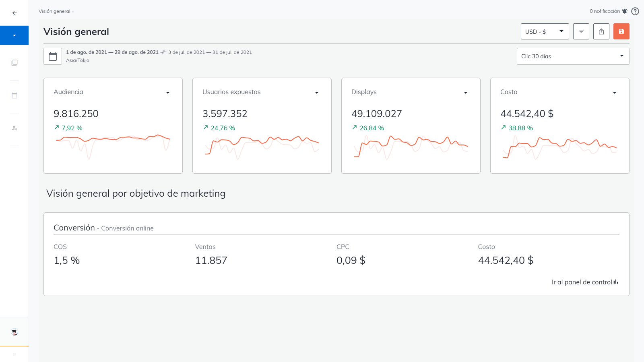Open the help question mark icon
The height and width of the screenshot is (362, 644).
[635, 11]
